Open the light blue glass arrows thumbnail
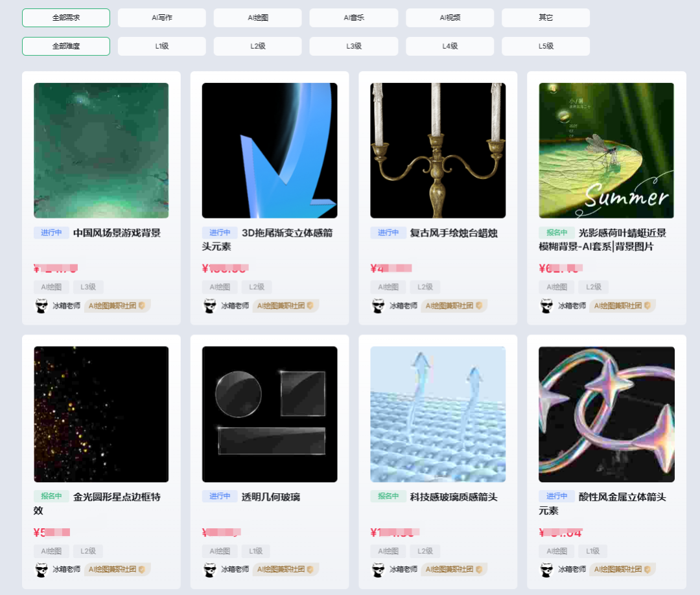Viewport: 700px width, 595px height. (x=438, y=414)
